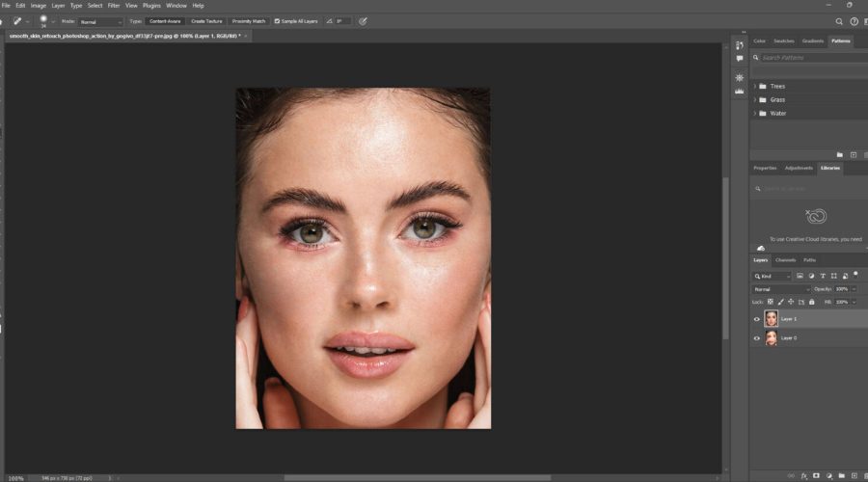Toggle lock transparent pixels
Screen dimensions: 868x482
tap(770, 302)
